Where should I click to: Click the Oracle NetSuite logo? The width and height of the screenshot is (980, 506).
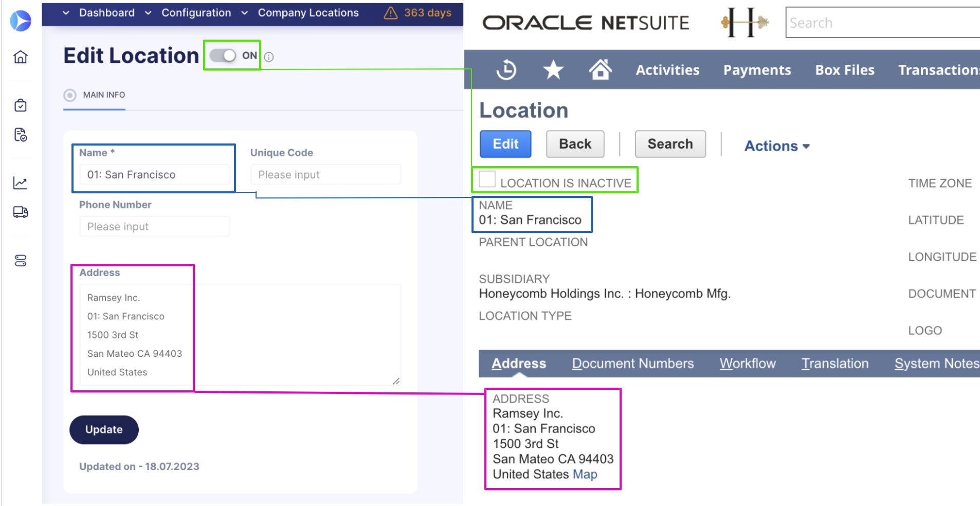(586, 23)
